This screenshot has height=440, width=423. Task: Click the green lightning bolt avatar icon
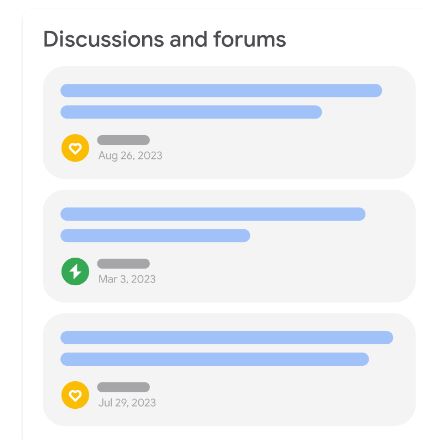click(x=75, y=271)
